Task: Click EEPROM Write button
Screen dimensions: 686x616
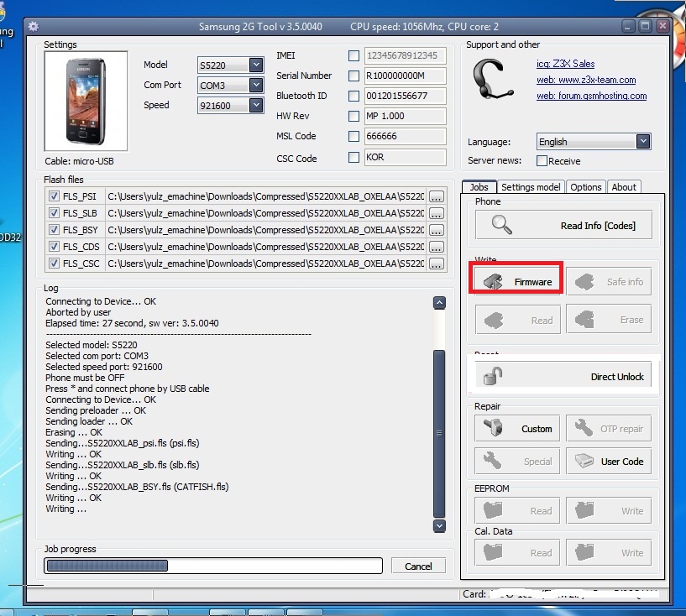Action: (x=609, y=510)
